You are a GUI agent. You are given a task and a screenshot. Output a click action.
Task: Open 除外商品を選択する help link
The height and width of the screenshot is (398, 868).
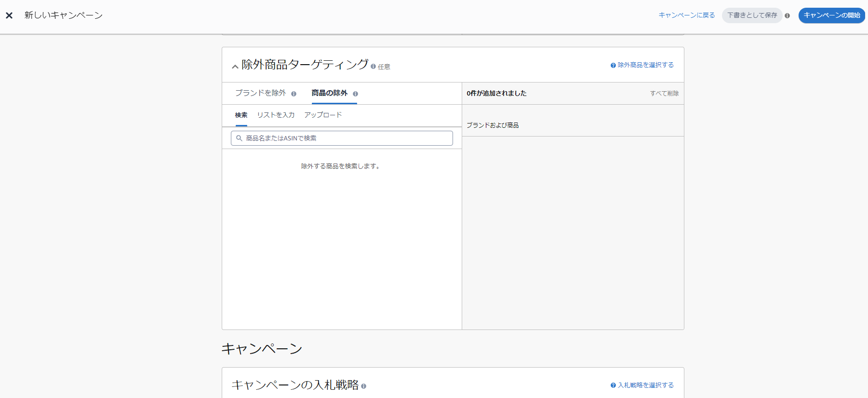[x=646, y=65]
